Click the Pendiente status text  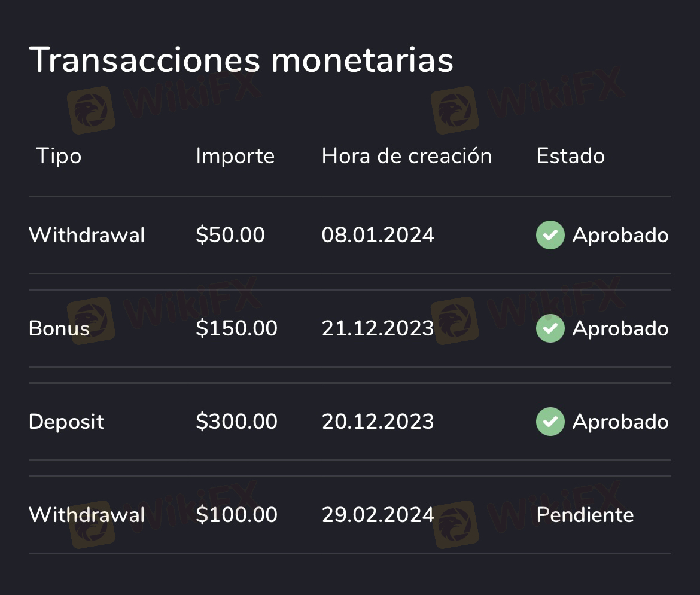[x=585, y=515]
